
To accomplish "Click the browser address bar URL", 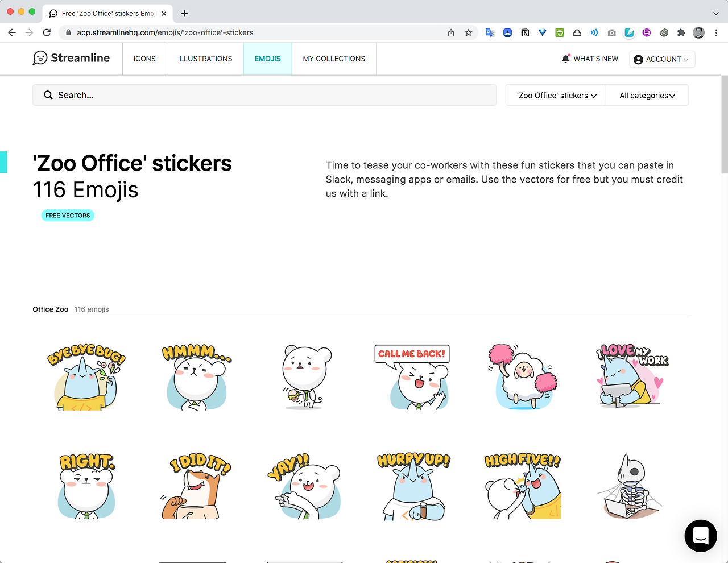I will click(x=166, y=32).
